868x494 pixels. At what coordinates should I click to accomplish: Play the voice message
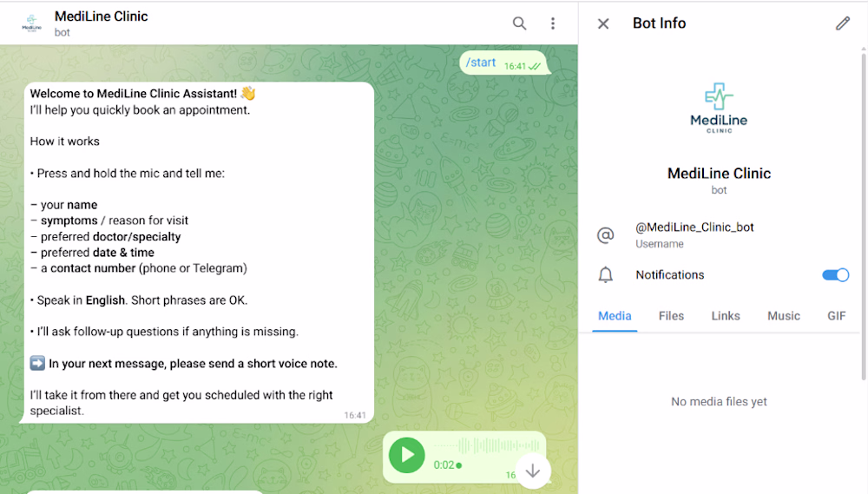(407, 455)
